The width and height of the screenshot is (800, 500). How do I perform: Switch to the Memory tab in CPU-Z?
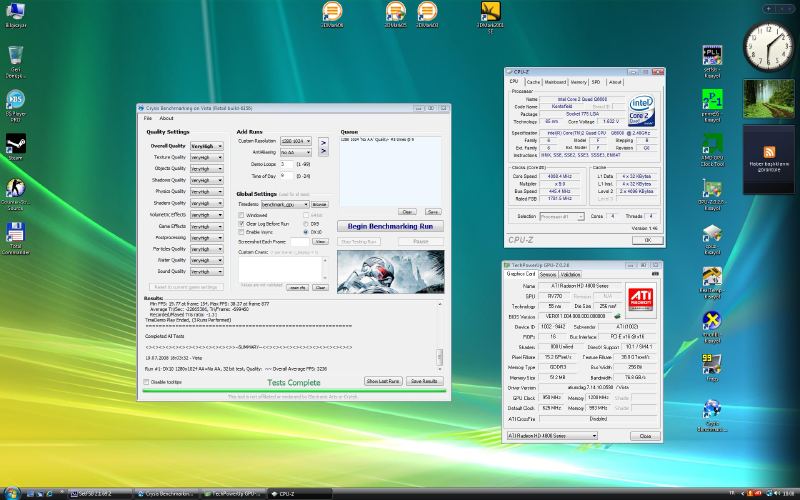pyautogui.click(x=578, y=82)
